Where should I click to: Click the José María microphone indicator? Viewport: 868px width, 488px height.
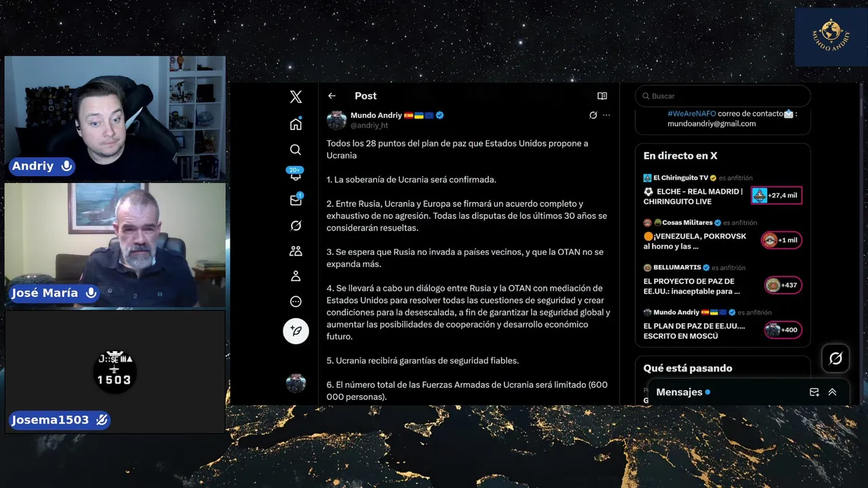[91, 293]
